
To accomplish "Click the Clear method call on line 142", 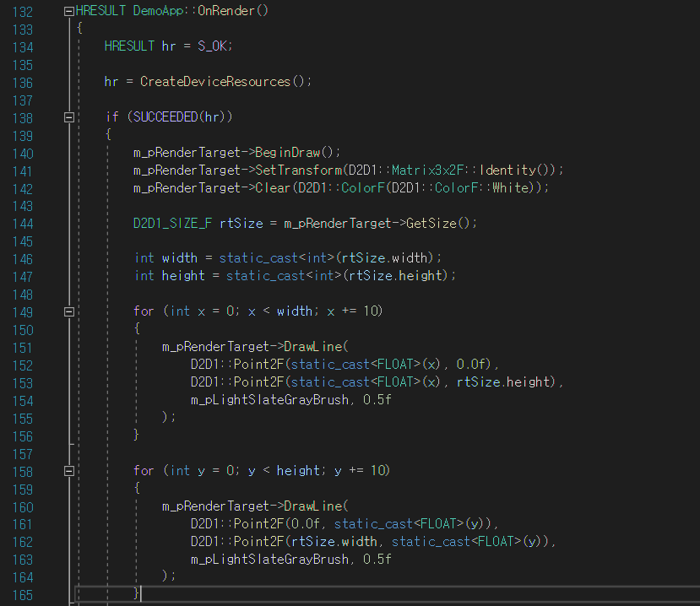I will pyautogui.click(x=273, y=188).
